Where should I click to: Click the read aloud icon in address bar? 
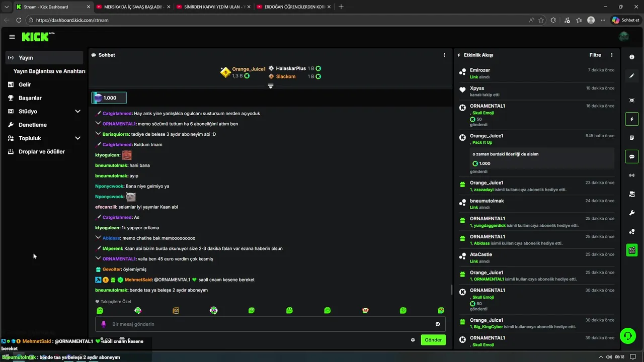(x=532, y=20)
